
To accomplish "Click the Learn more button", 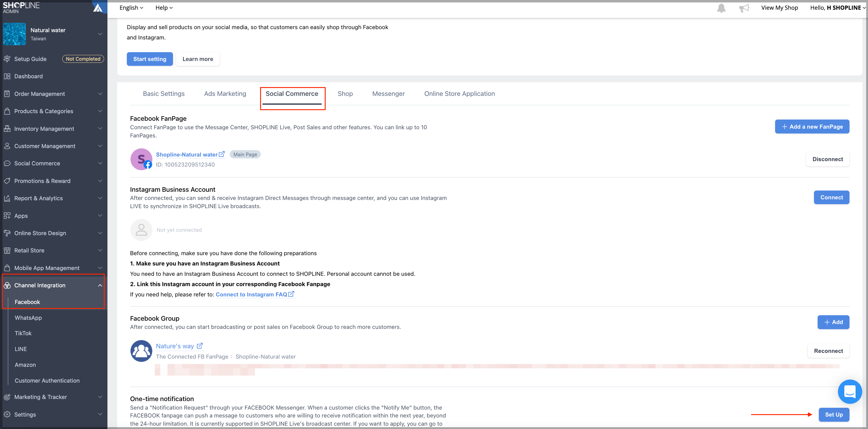I will point(198,59).
